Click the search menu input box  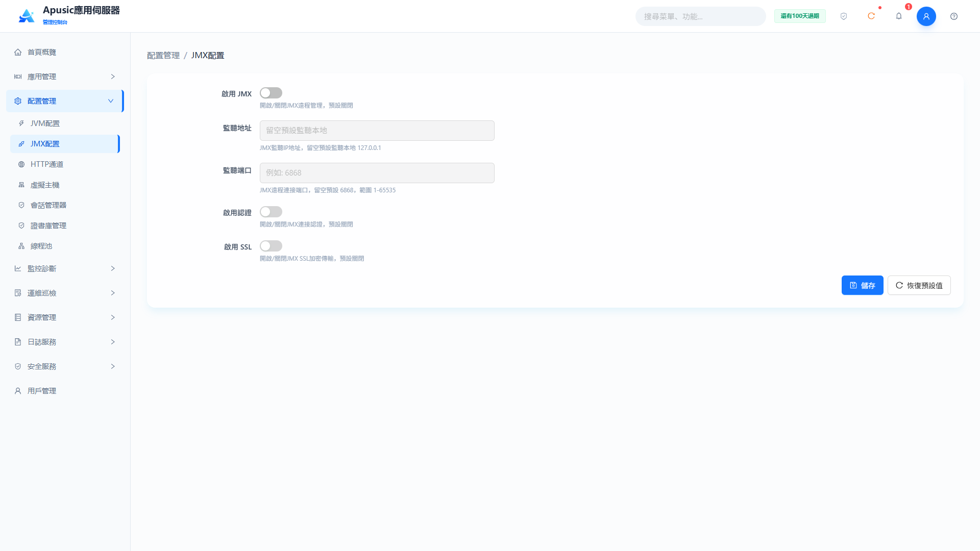point(701,16)
